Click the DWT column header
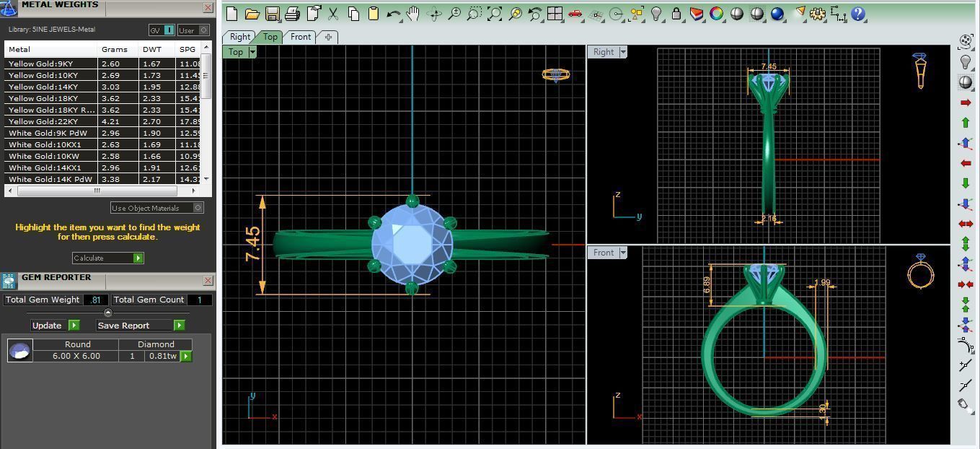 coord(156,50)
